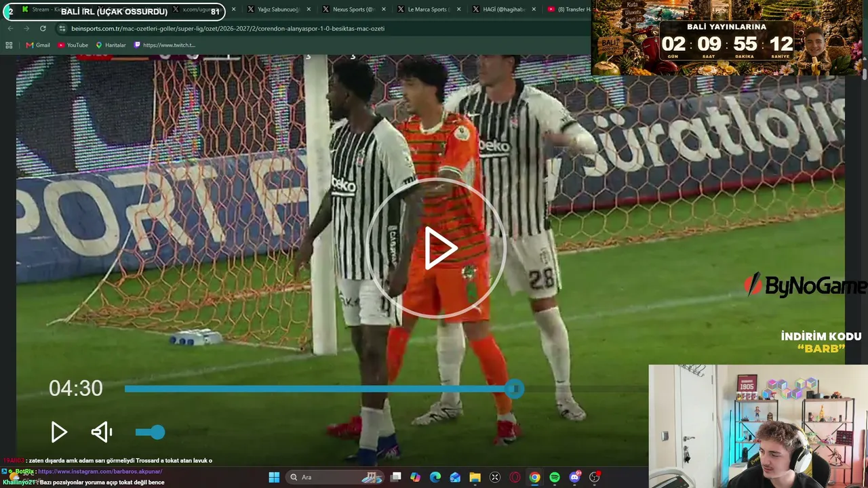Open Discord from the taskbar
The image size is (868, 488).
574,477
